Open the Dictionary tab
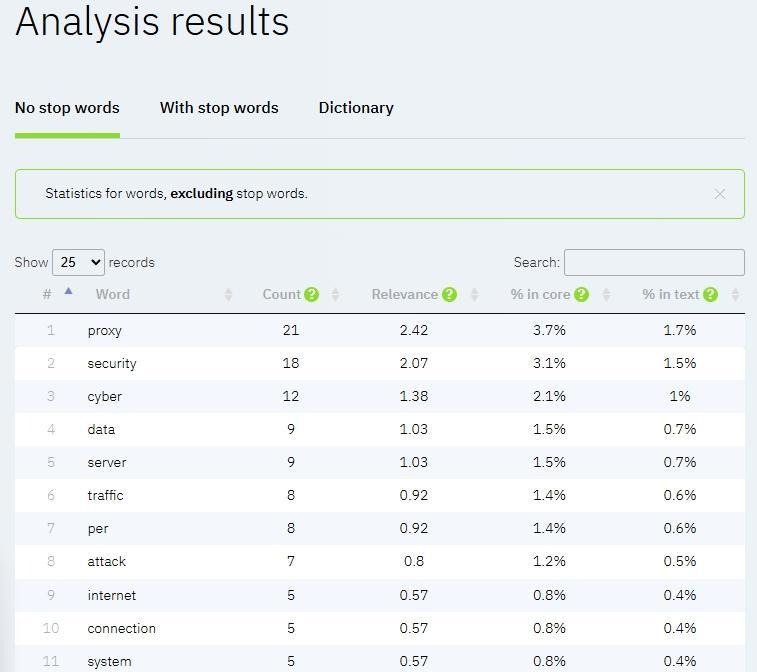The width and height of the screenshot is (757, 672). pos(356,108)
